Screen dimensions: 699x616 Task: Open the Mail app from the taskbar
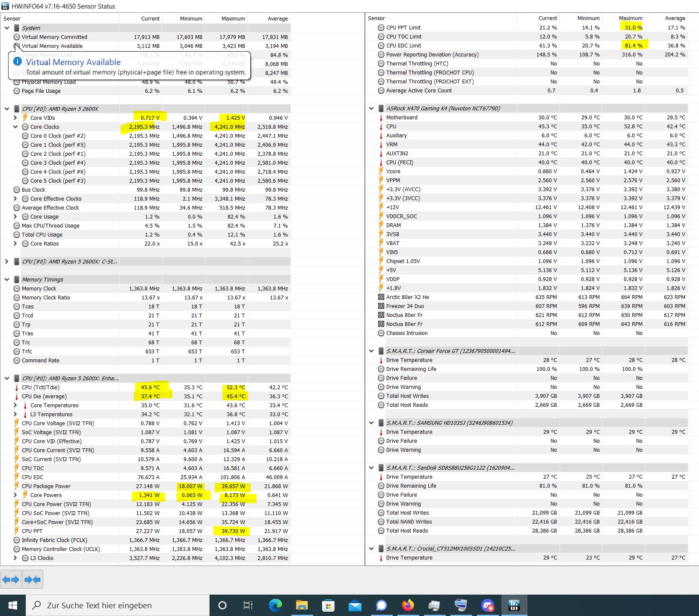coord(355,605)
